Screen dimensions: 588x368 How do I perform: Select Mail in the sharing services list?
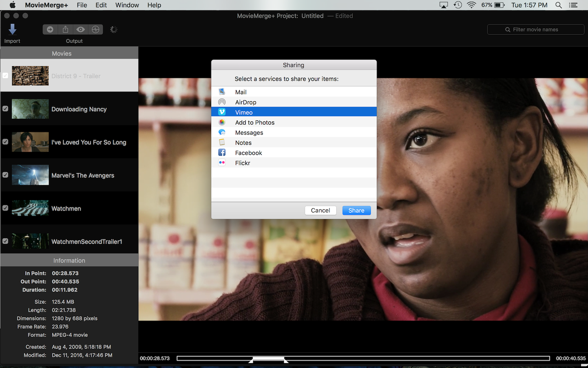pos(294,92)
